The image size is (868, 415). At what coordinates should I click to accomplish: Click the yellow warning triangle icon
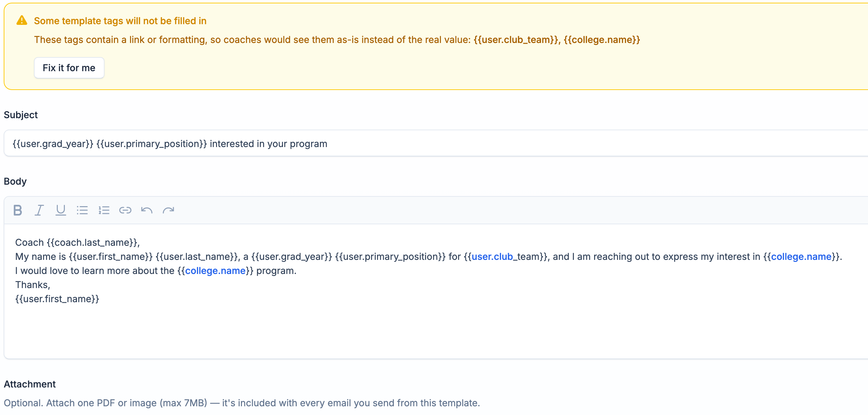[x=22, y=20]
